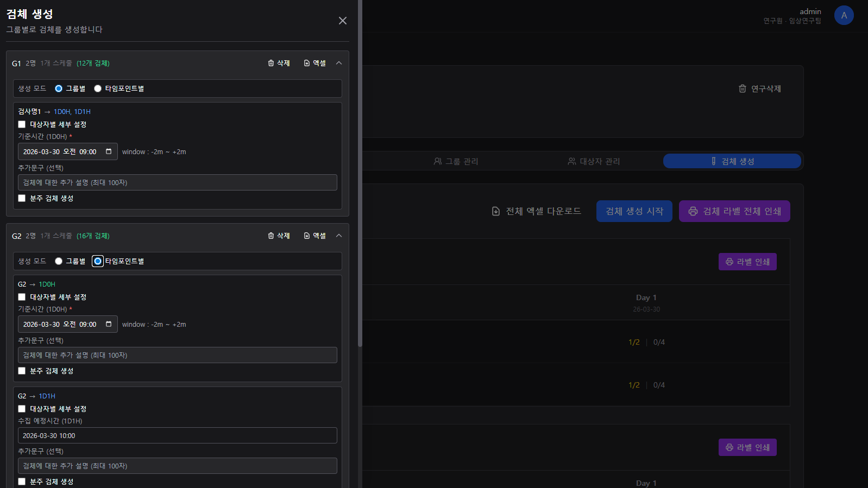Click the G2 1D1H 수집 예정시간 field
The height and width of the screenshot is (488, 868).
(x=177, y=435)
